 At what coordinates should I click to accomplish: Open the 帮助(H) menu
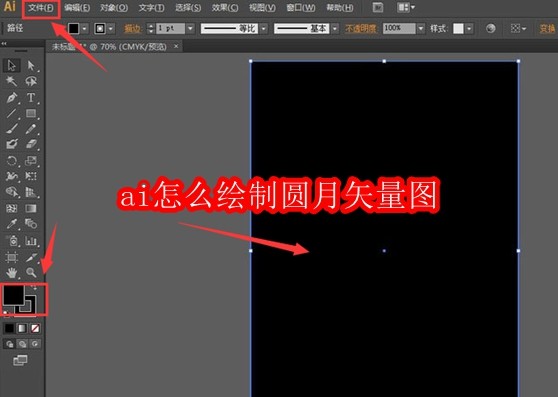(340, 8)
